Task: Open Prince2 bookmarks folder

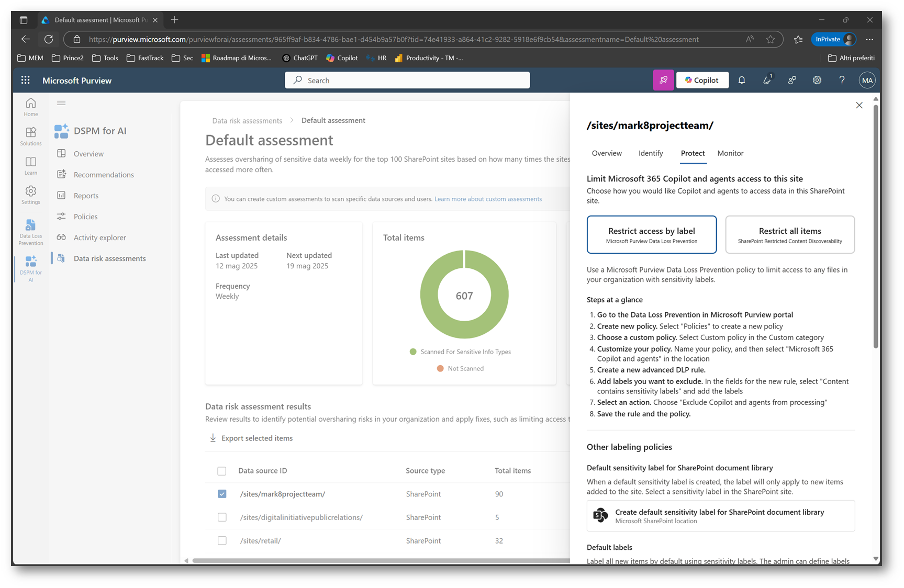Action: (68, 58)
